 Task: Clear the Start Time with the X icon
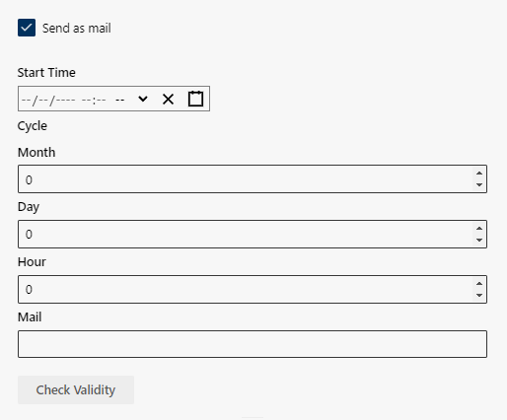168,99
